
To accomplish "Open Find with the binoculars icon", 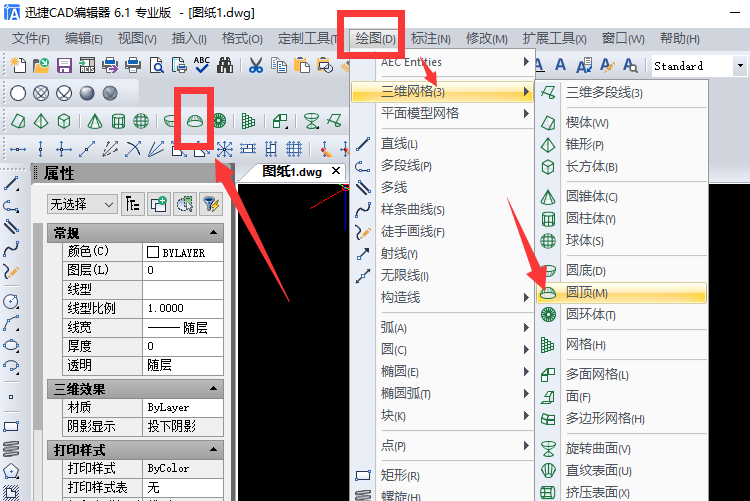I will (225, 65).
